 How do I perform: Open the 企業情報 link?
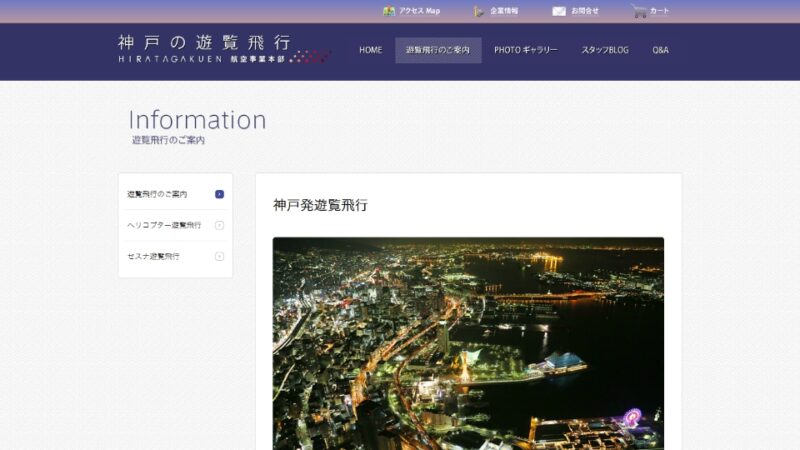pyautogui.click(x=504, y=11)
